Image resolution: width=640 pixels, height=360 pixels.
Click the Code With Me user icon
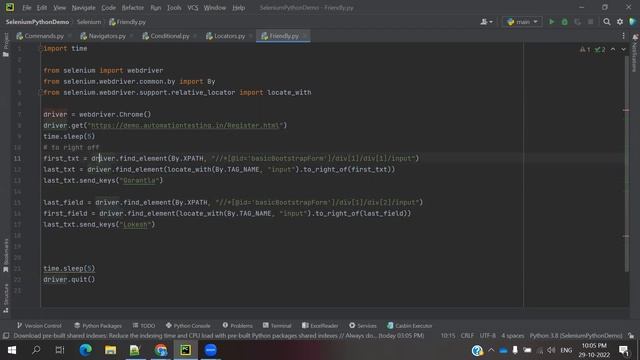point(486,22)
